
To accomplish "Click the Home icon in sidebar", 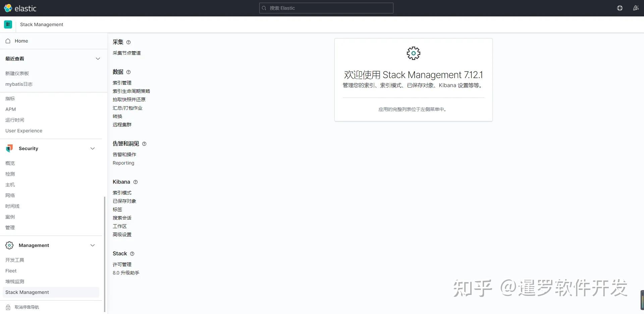I will pyautogui.click(x=8, y=41).
